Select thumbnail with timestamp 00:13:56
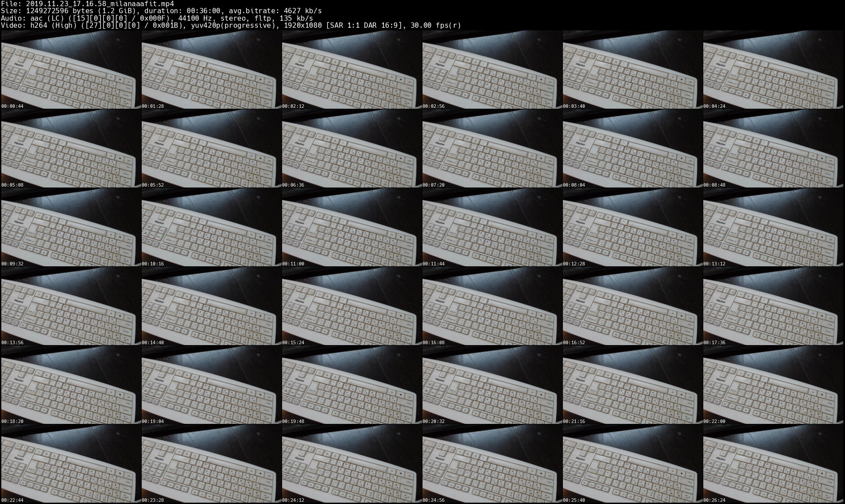 [71, 306]
